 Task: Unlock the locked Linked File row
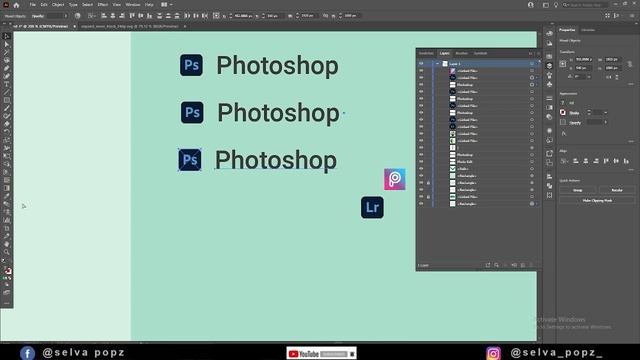[428, 197]
